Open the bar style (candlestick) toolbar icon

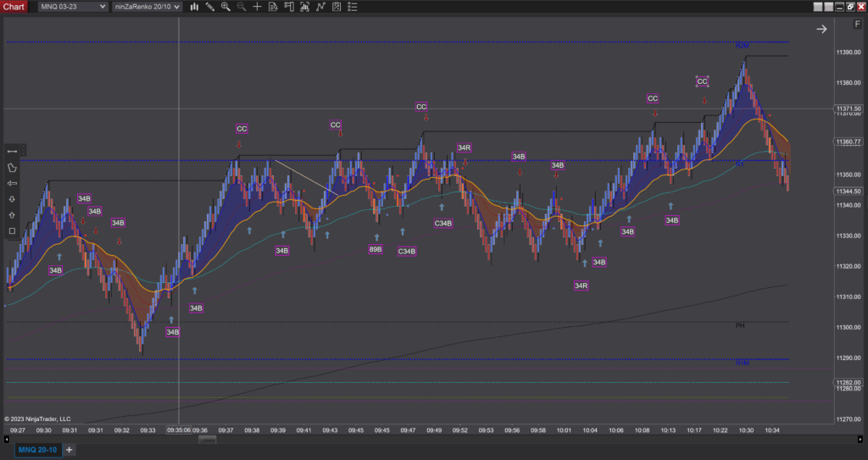pos(194,7)
